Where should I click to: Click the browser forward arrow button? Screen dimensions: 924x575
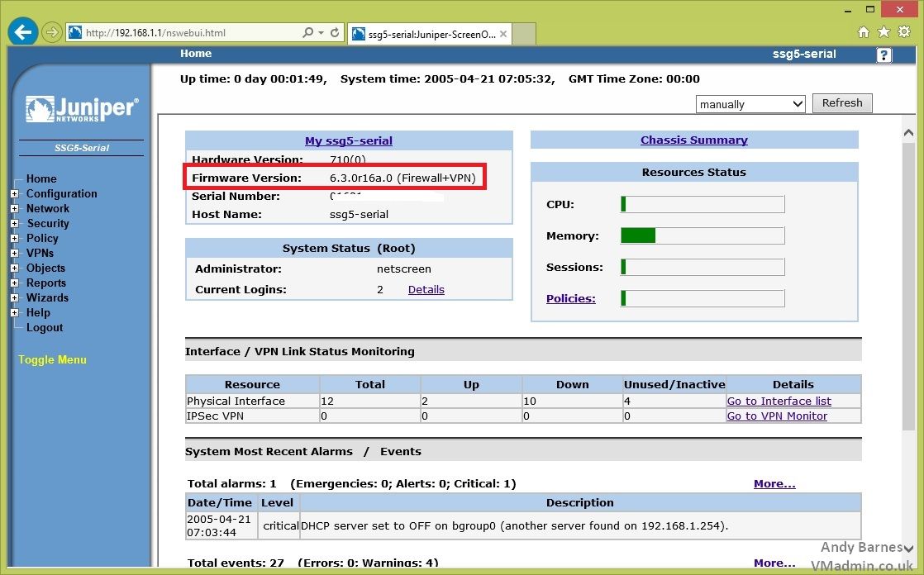point(52,33)
